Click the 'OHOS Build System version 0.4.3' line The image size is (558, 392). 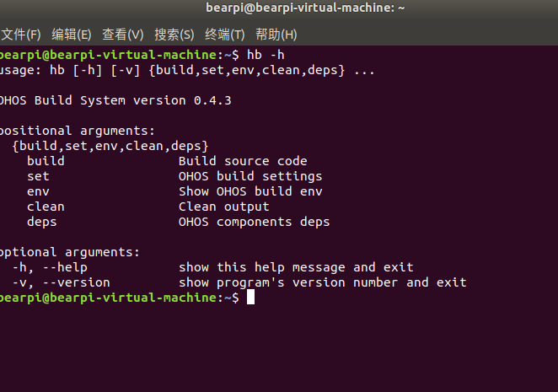point(115,100)
